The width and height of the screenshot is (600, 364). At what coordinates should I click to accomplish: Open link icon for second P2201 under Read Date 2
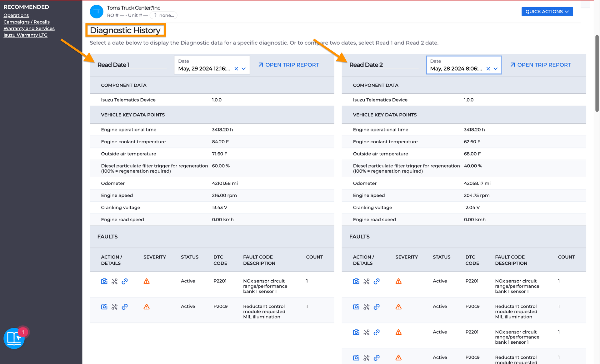(x=377, y=332)
